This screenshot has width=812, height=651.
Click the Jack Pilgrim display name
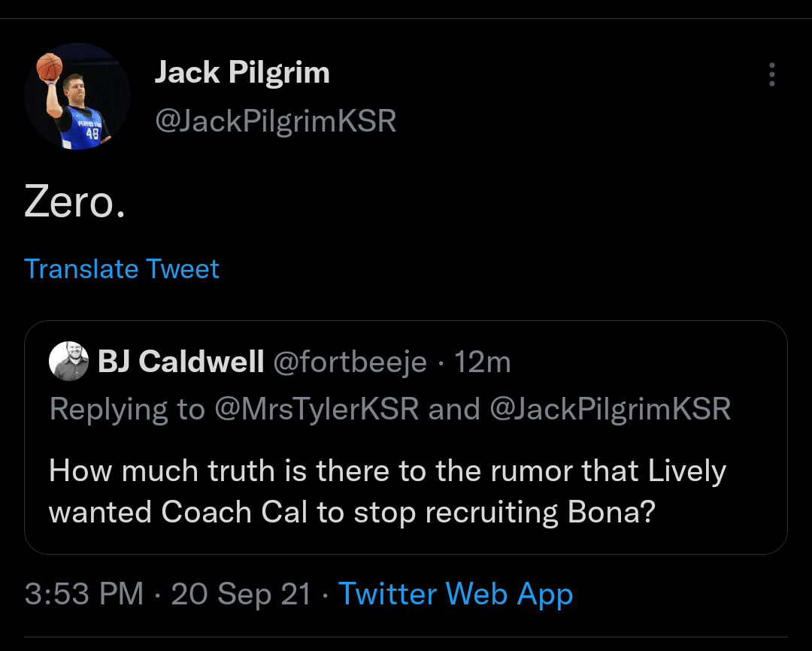pyautogui.click(x=242, y=73)
